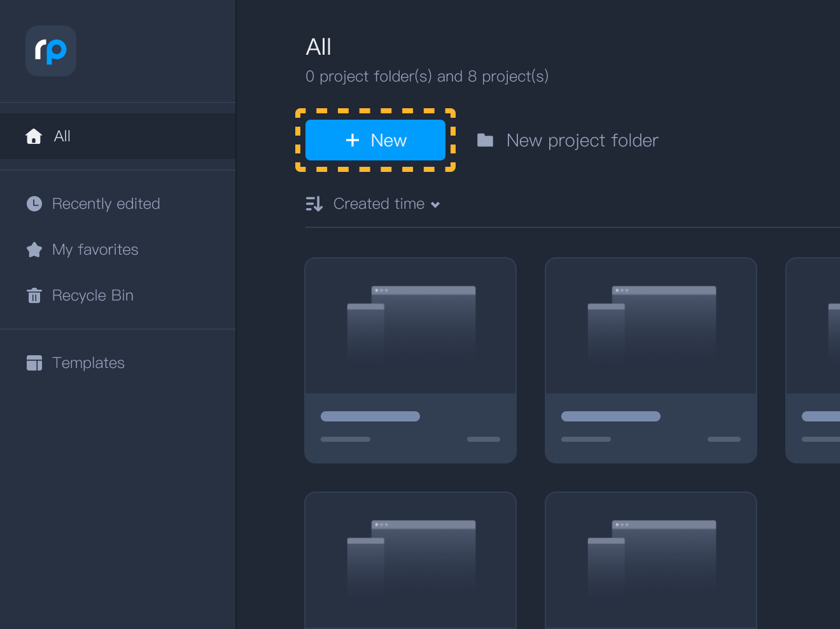Open the All projects section
The height and width of the screenshot is (629, 840).
(62, 136)
